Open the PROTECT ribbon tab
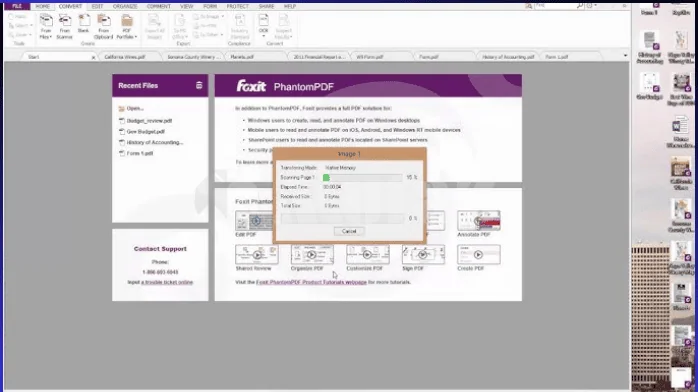 (x=238, y=6)
